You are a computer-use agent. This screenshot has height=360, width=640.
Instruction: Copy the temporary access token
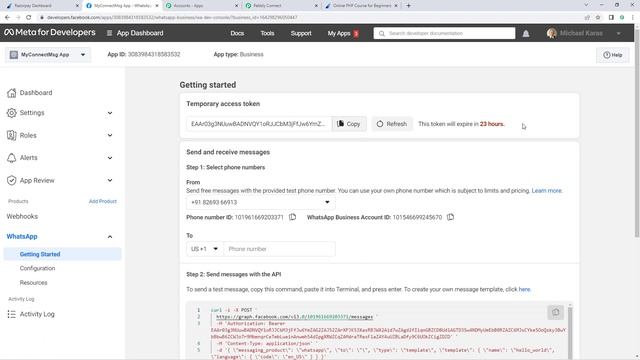pos(349,124)
